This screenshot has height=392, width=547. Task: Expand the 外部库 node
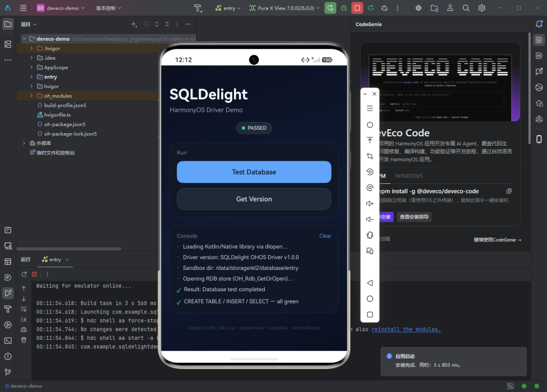point(24,143)
